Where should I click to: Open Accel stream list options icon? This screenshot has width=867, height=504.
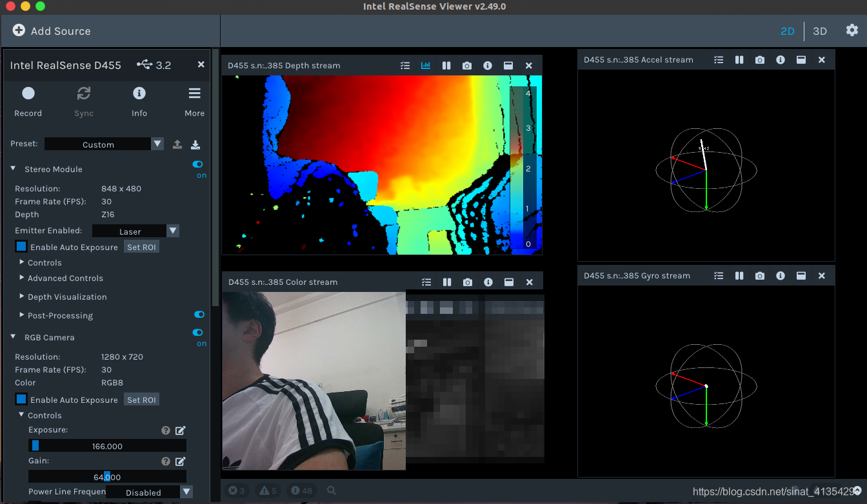click(x=719, y=60)
